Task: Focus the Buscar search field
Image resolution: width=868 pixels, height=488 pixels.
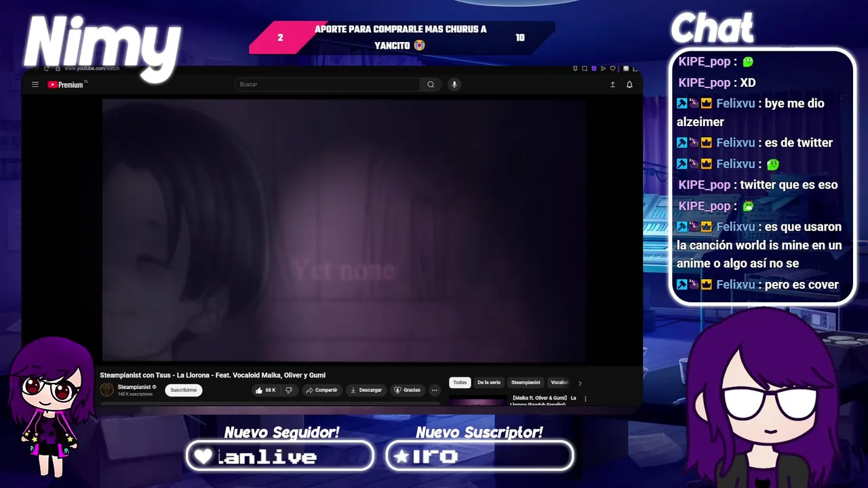Action: coord(328,84)
